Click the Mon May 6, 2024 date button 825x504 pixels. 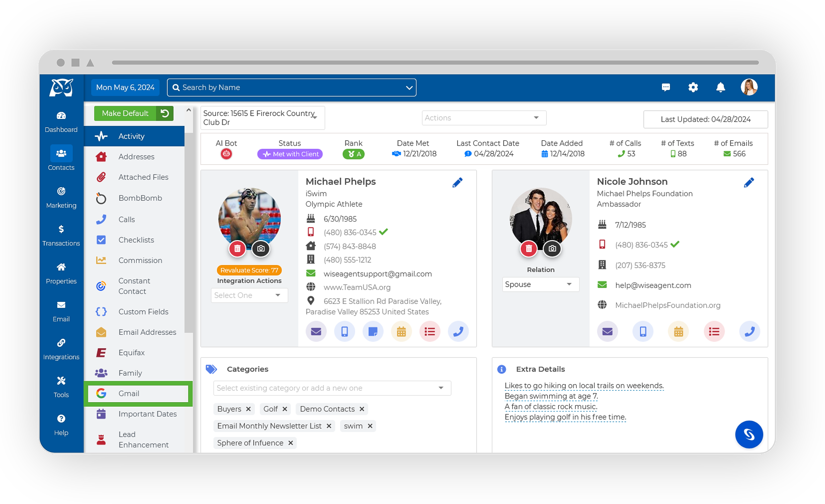tap(125, 88)
